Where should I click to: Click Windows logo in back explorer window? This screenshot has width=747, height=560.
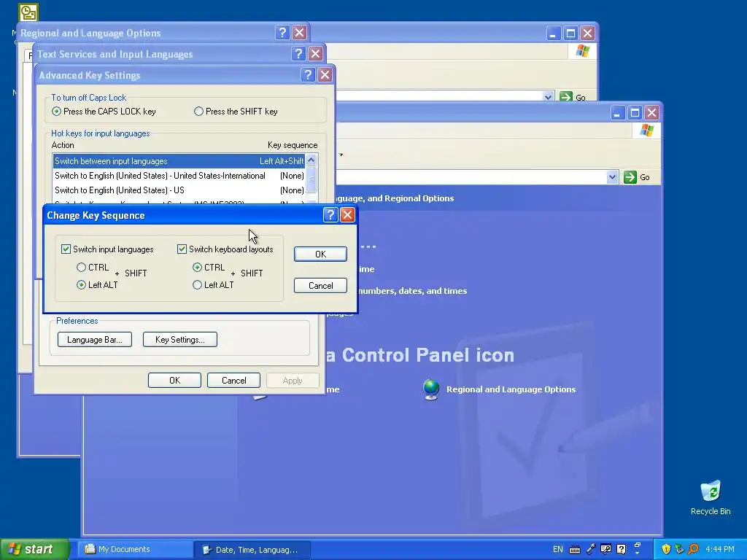pyautogui.click(x=582, y=50)
